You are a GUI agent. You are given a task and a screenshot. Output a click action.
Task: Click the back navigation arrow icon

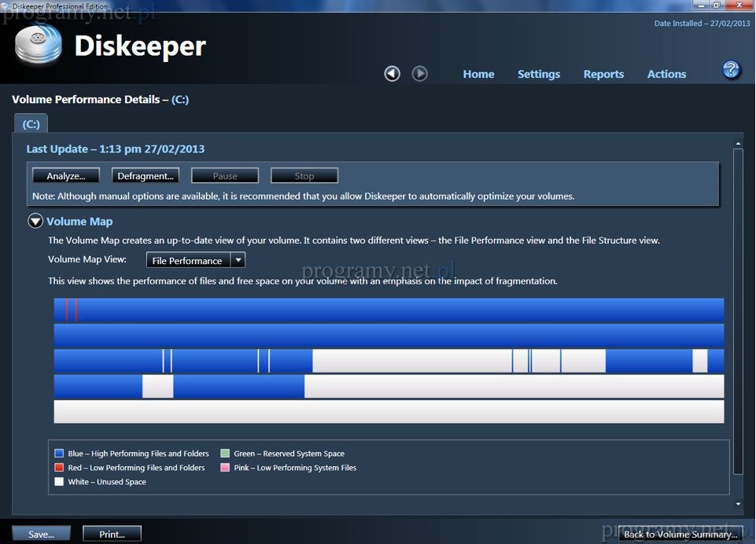tap(392, 74)
